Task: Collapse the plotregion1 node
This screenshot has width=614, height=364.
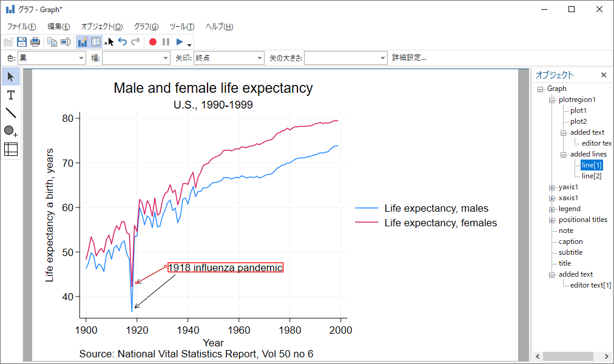Action: [x=552, y=100]
